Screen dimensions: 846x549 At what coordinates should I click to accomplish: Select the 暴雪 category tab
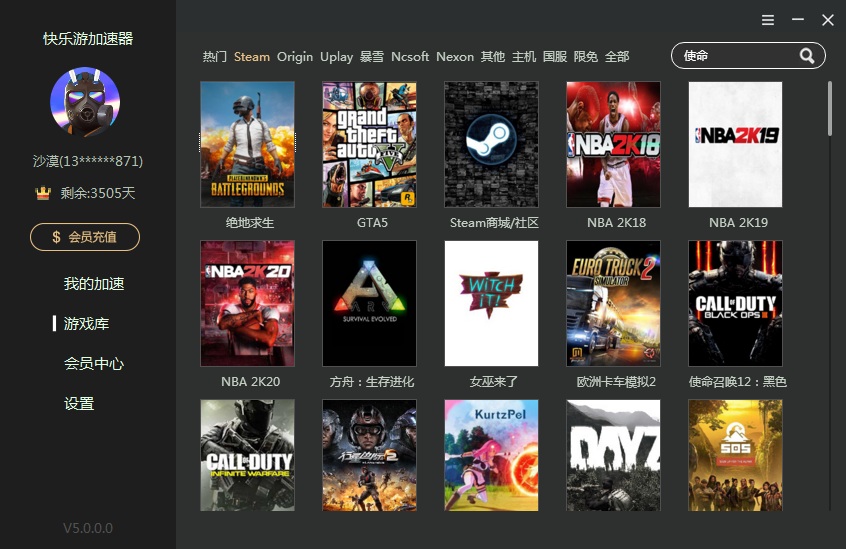click(372, 57)
